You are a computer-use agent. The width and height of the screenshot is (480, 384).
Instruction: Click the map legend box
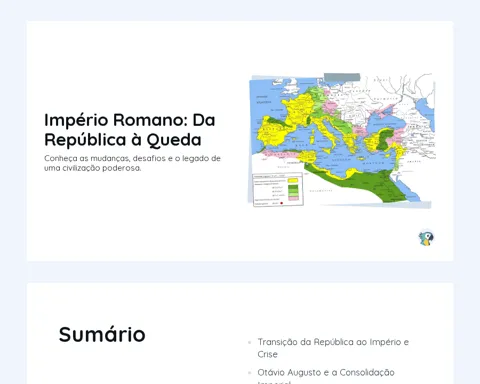[278, 189]
